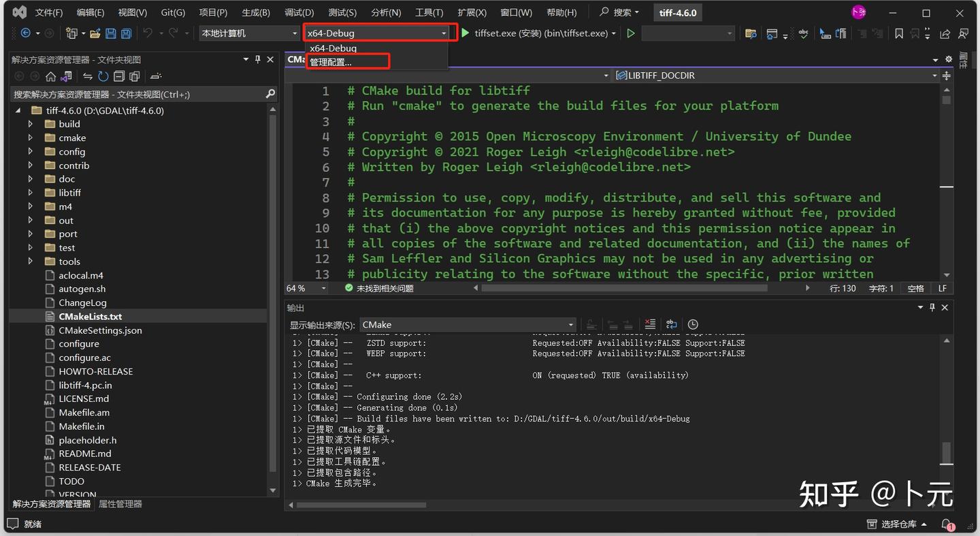Switch to the 属性管理器 tab
The image size is (980, 536).
coord(120,504)
